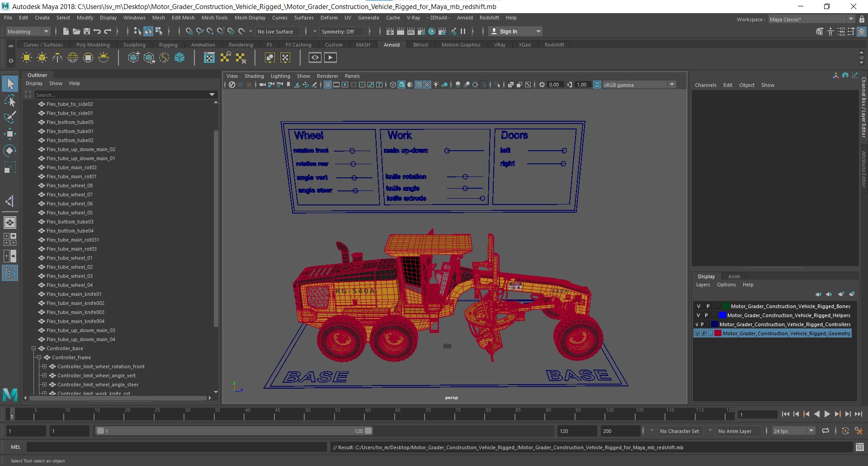Select the Move tool in toolbox
This screenshot has width=868, height=466.
pyautogui.click(x=10, y=133)
